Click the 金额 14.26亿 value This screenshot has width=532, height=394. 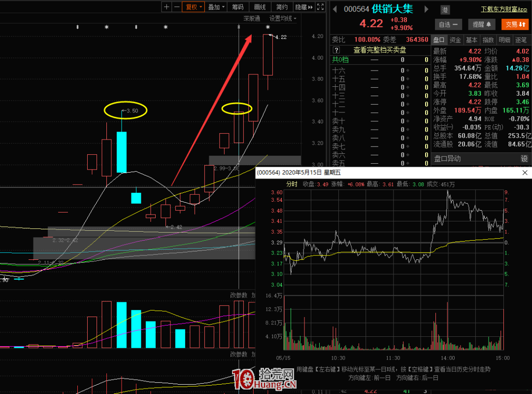click(x=517, y=68)
